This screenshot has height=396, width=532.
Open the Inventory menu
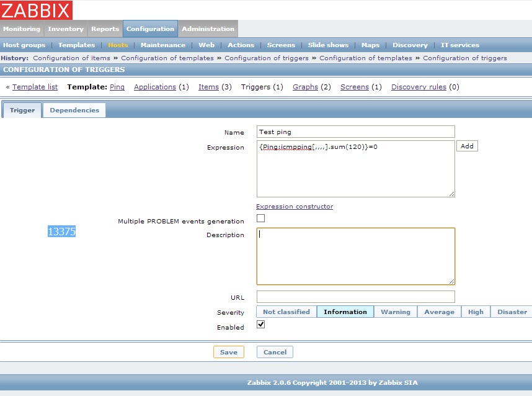[x=66, y=29]
